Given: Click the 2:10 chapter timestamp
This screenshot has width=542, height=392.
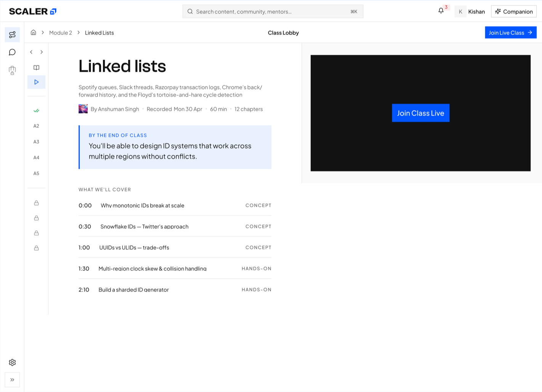Looking at the screenshot, I should pos(84,290).
